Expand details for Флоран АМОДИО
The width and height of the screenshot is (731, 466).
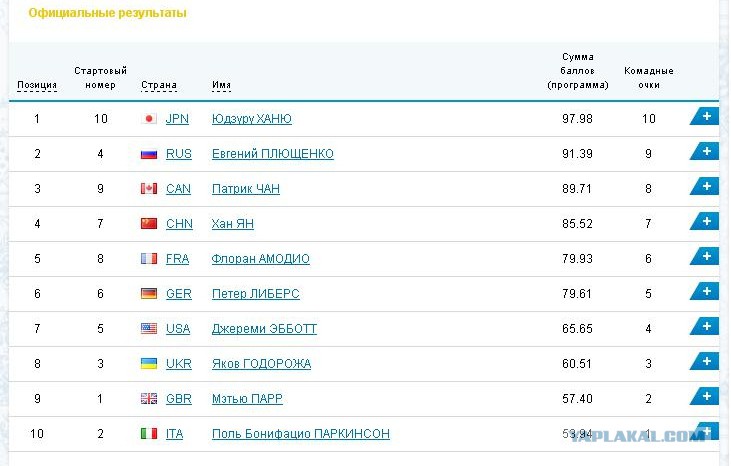pos(704,256)
